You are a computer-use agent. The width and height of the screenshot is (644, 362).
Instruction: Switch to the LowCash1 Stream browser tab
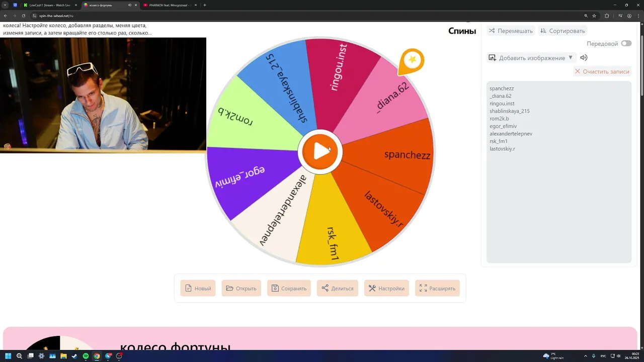[49, 5]
